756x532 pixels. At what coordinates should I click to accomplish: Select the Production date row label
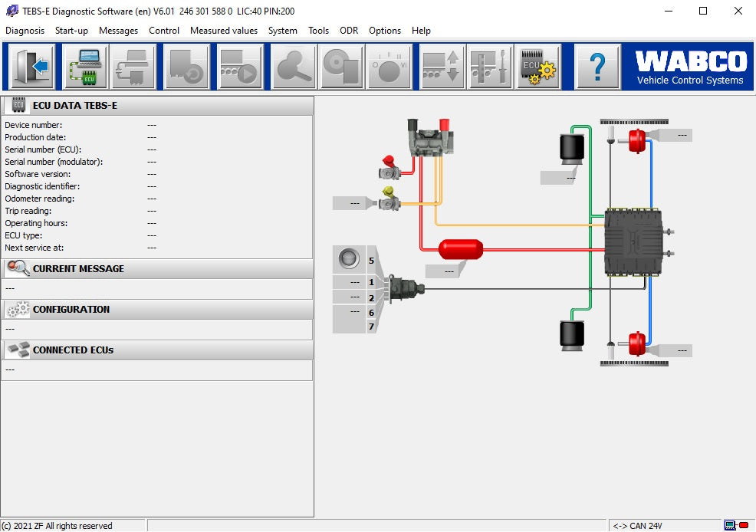pos(35,137)
